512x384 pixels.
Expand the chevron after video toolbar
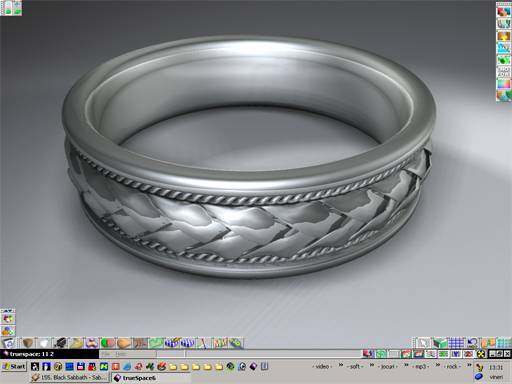(x=341, y=365)
